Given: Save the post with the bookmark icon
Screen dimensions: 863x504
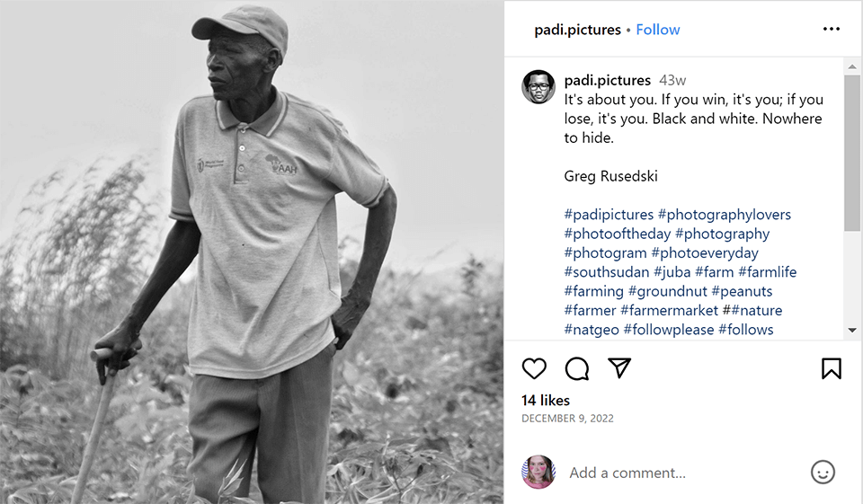Looking at the screenshot, I should coord(832,368).
